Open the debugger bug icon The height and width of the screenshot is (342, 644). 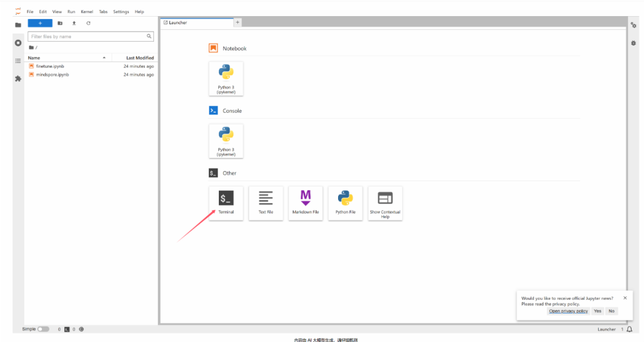(x=633, y=43)
